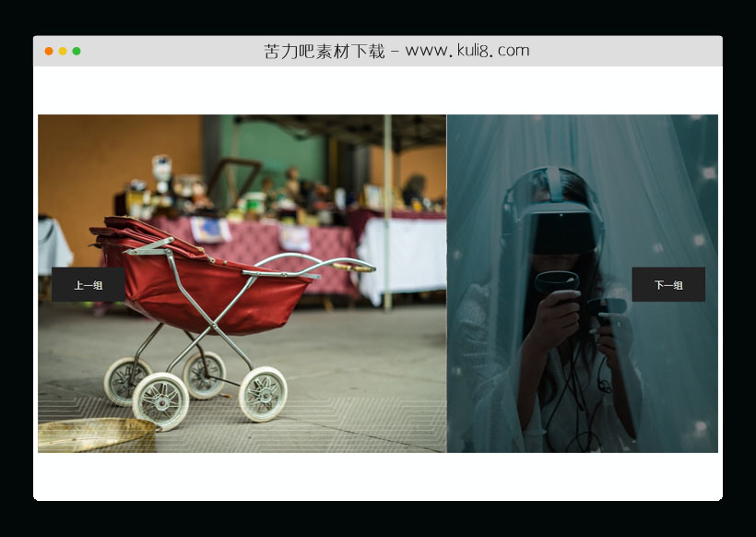Click the golden plate in the photo corner
The height and width of the screenshot is (537, 756).
click(92, 434)
